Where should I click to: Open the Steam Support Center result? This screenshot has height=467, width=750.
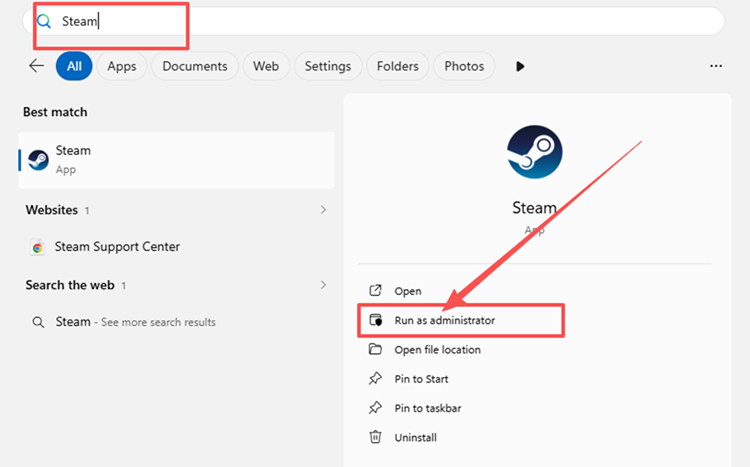[117, 247]
